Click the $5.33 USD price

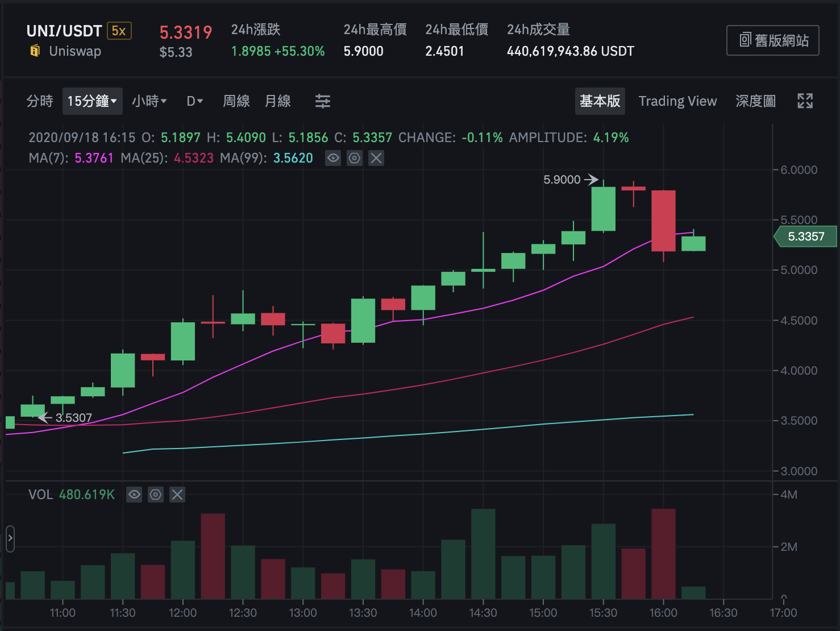176,52
